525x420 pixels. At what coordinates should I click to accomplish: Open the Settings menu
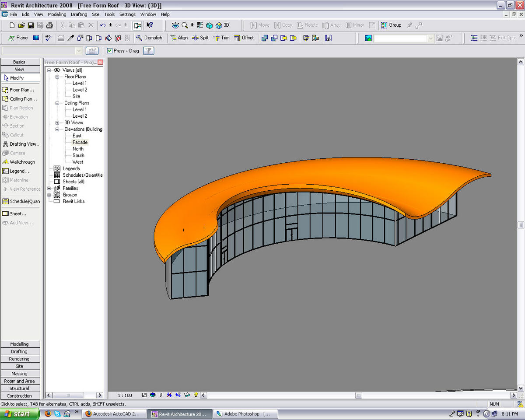(x=127, y=14)
